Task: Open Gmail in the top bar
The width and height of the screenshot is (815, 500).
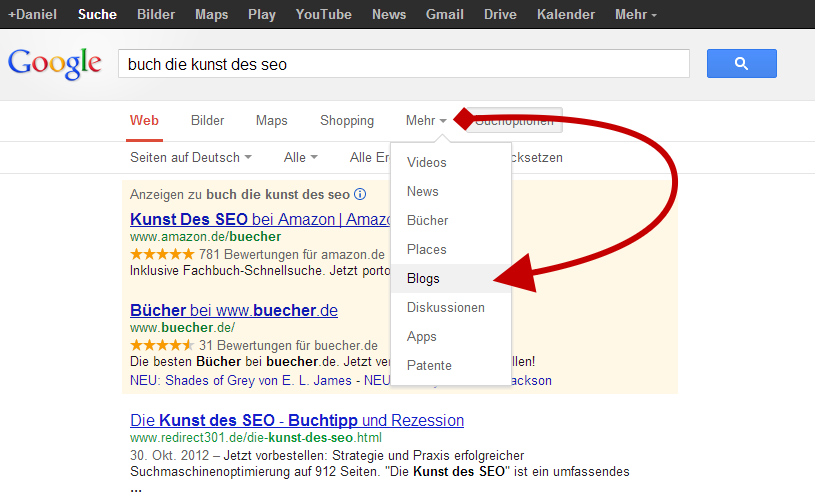Action: coord(444,14)
